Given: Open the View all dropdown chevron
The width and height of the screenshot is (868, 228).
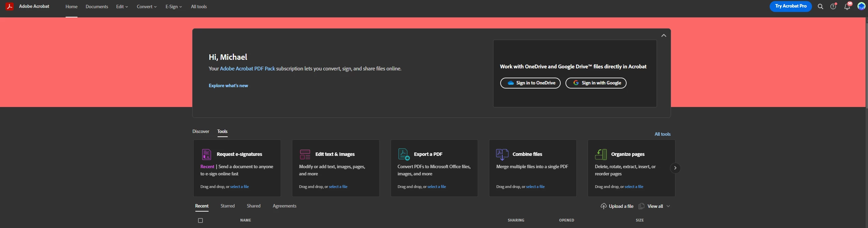Looking at the screenshot, I should pyautogui.click(x=668, y=206).
